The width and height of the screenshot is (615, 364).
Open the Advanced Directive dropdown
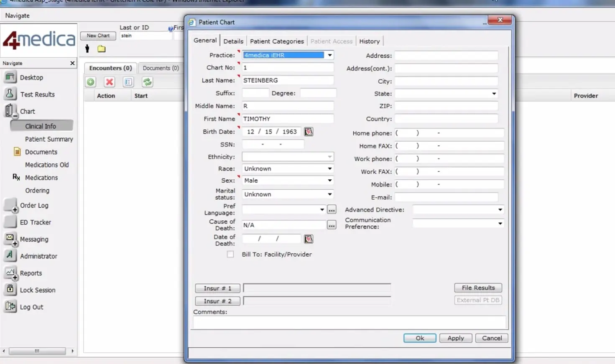point(500,210)
